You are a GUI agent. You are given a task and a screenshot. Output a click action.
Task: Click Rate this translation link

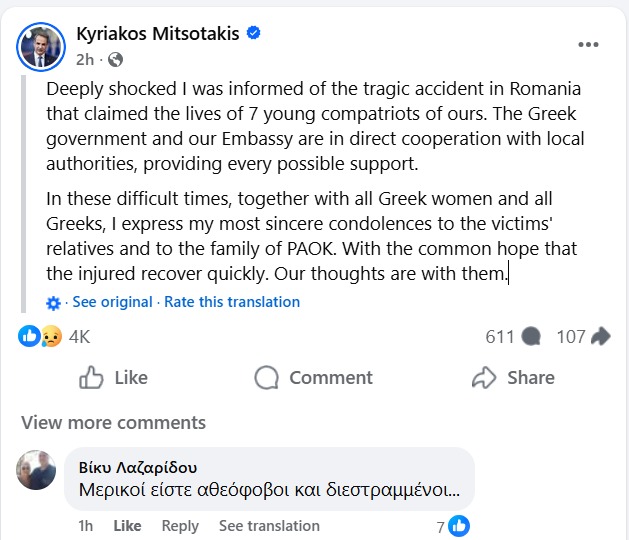(232, 302)
